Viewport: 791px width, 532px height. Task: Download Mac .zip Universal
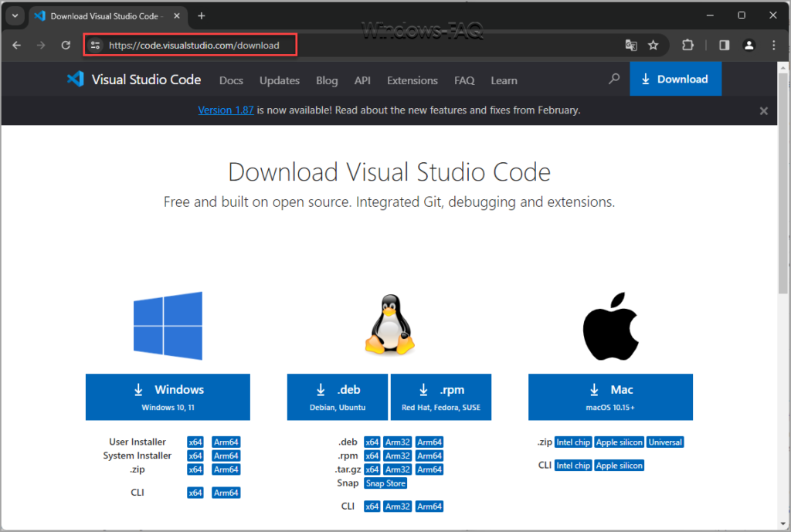pyautogui.click(x=665, y=442)
